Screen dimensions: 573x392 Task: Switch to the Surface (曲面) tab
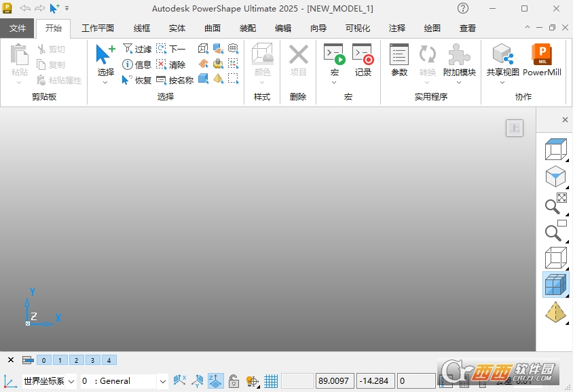point(212,28)
